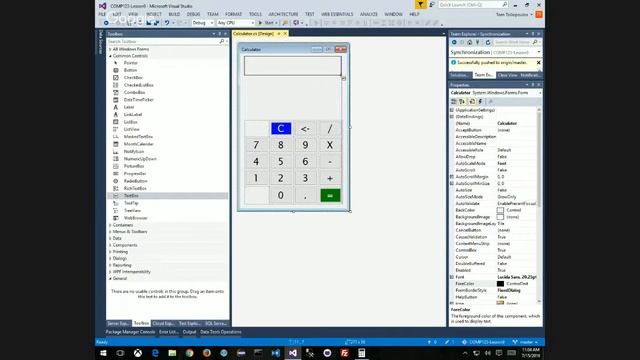Screen dimensions: 640x360
Task: Open the Debug configuration dropdown
Action: (x=203, y=23)
